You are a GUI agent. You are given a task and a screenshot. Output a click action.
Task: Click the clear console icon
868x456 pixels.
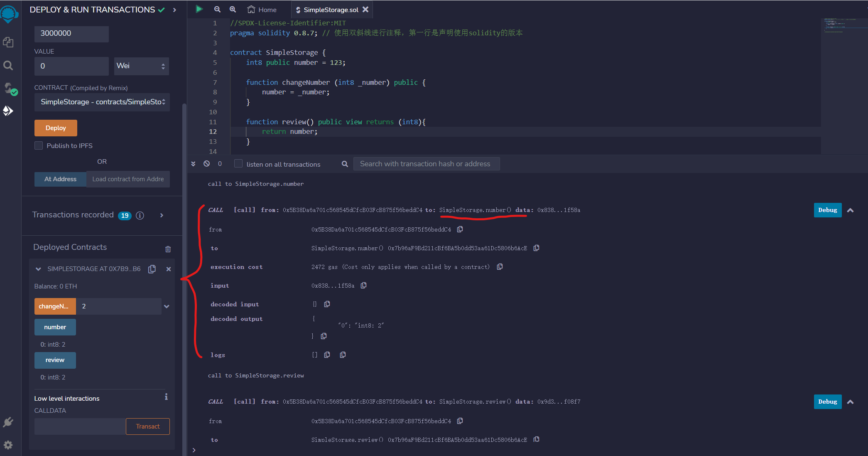[206, 164]
